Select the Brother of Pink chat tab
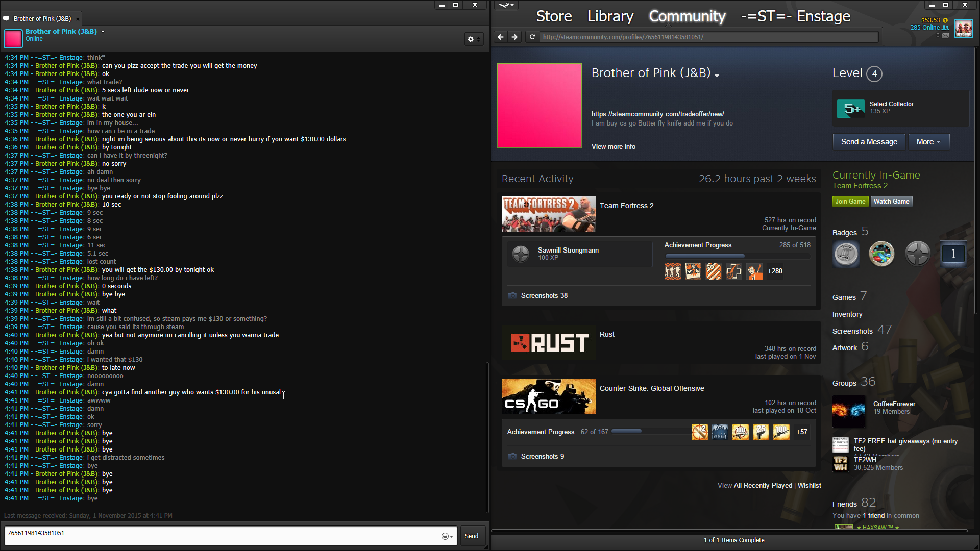 tap(42, 19)
